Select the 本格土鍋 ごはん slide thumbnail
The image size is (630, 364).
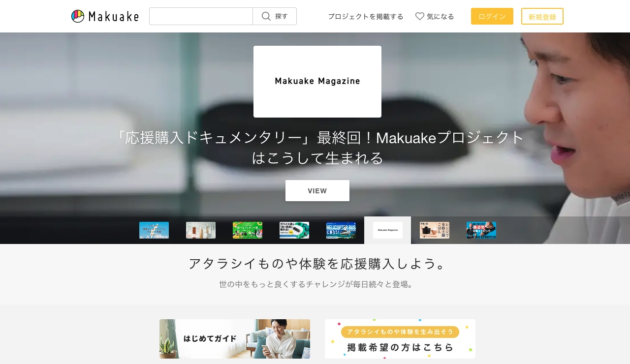[435, 230]
